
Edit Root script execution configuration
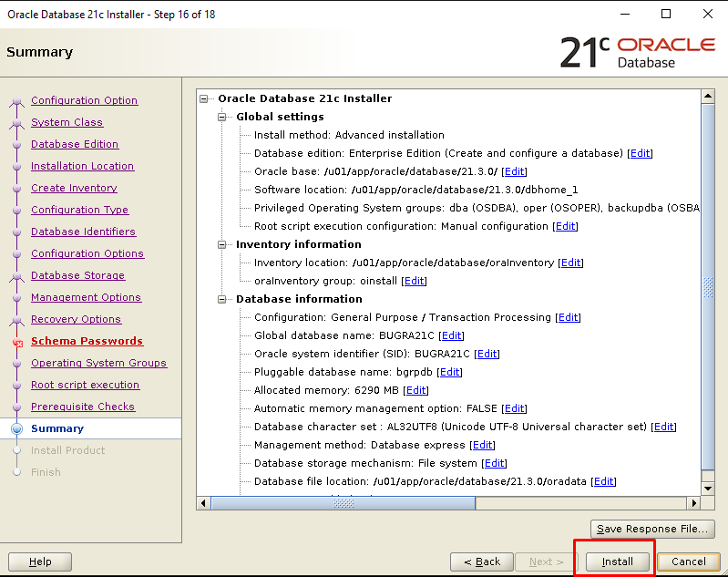pos(565,226)
